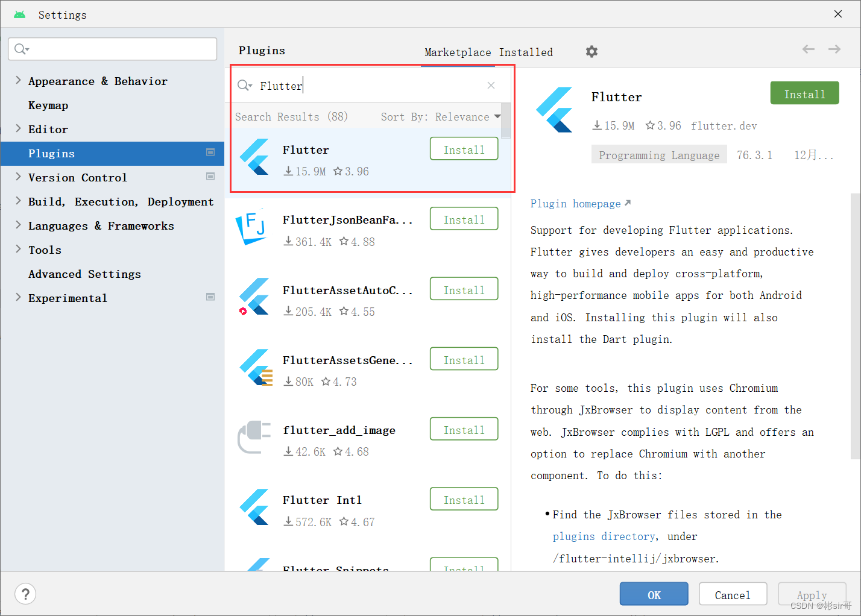Expand Languages & Frameworks section

click(18, 225)
